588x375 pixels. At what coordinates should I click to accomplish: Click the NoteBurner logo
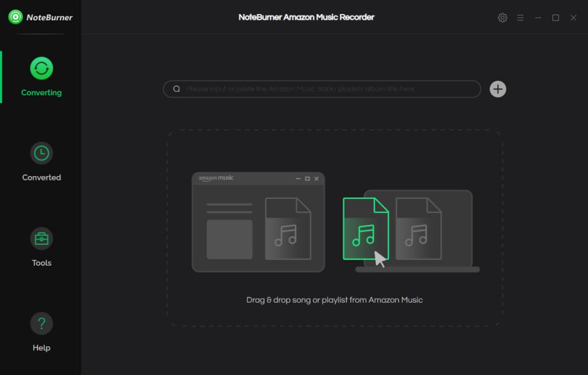point(41,17)
